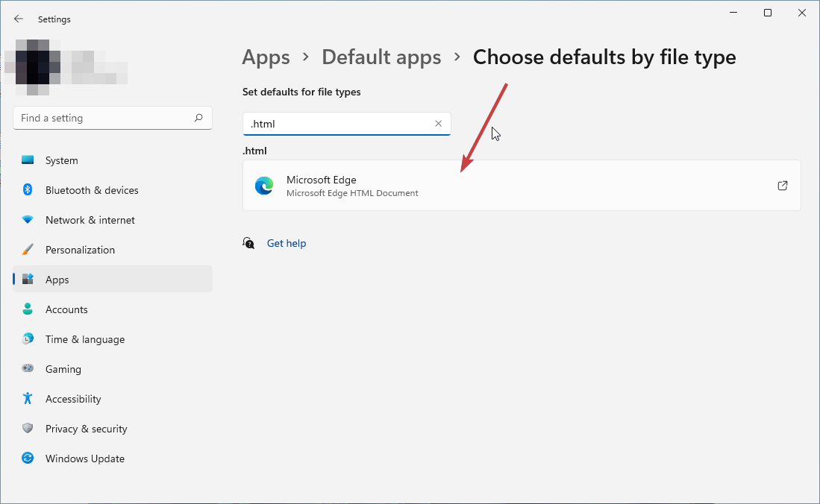Click the Get help chat icon
The image size is (820, 504).
point(248,243)
